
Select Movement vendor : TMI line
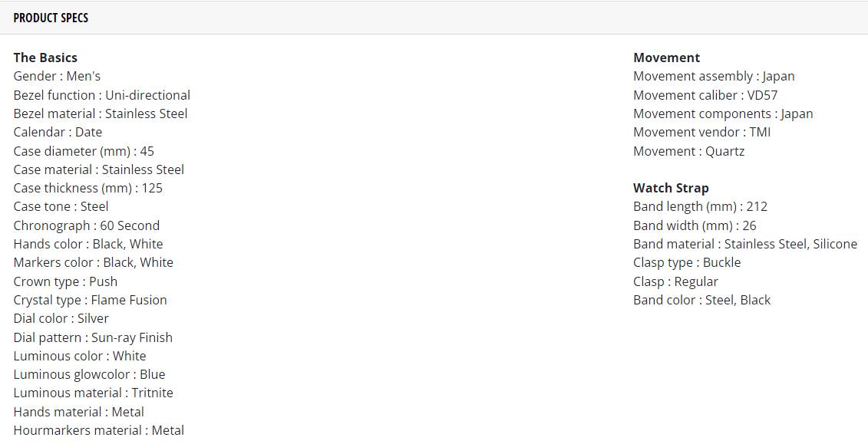tap(702, 132)
